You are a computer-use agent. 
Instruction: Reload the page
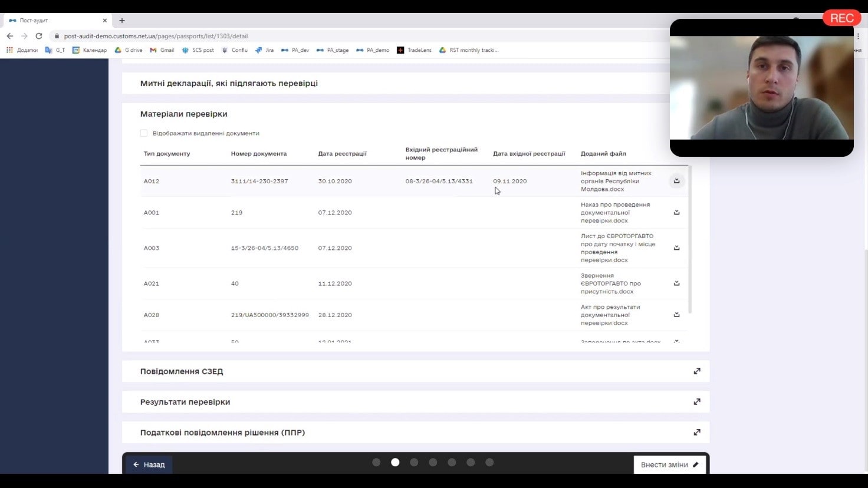click(x=39, y=36)
